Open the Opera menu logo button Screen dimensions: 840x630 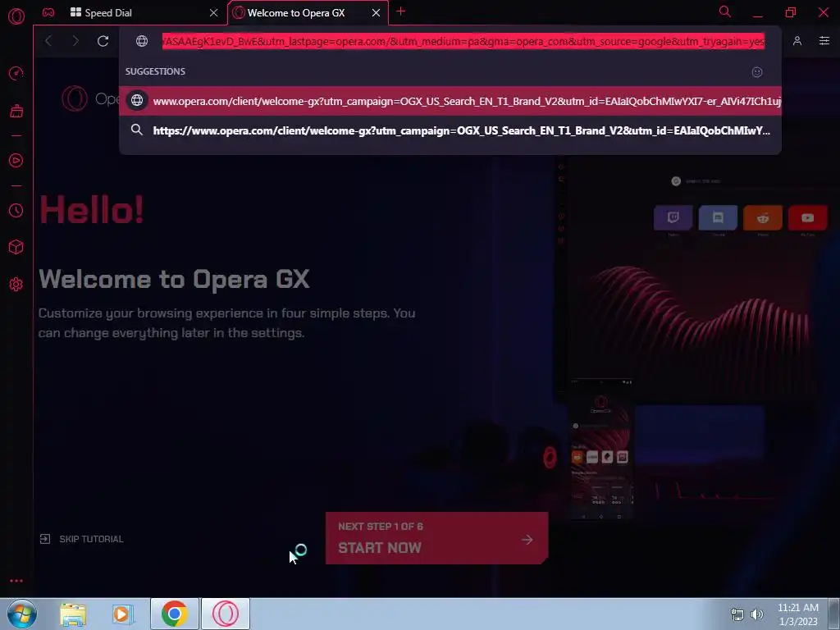[x=16, y=16]
